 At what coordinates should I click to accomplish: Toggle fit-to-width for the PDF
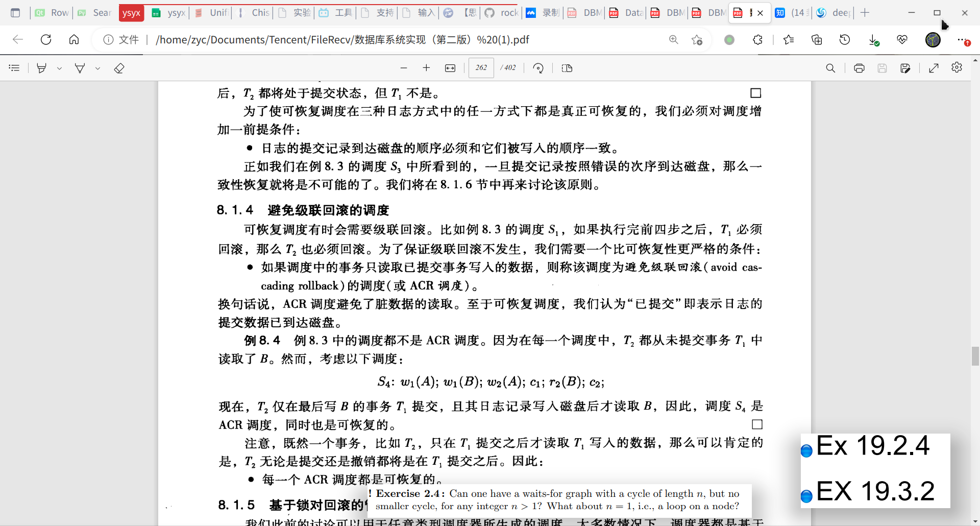tap(450, 68)
